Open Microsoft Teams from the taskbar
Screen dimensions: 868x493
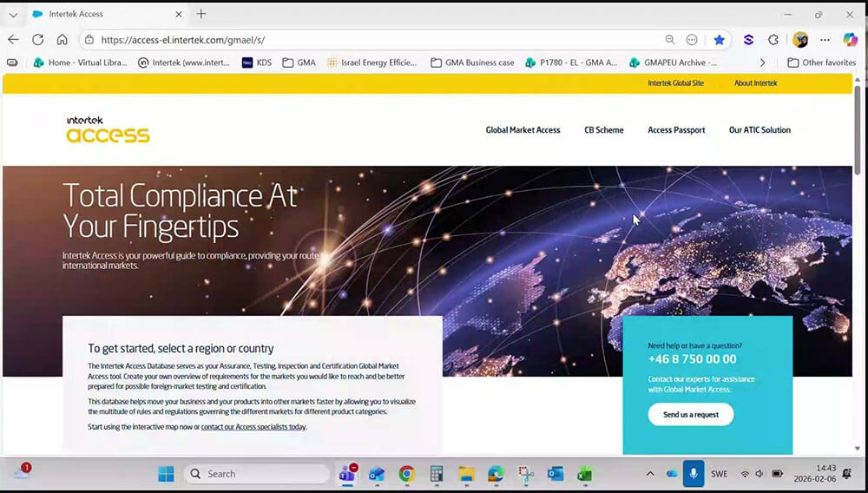pyautogui.click(x=348, y=474)
